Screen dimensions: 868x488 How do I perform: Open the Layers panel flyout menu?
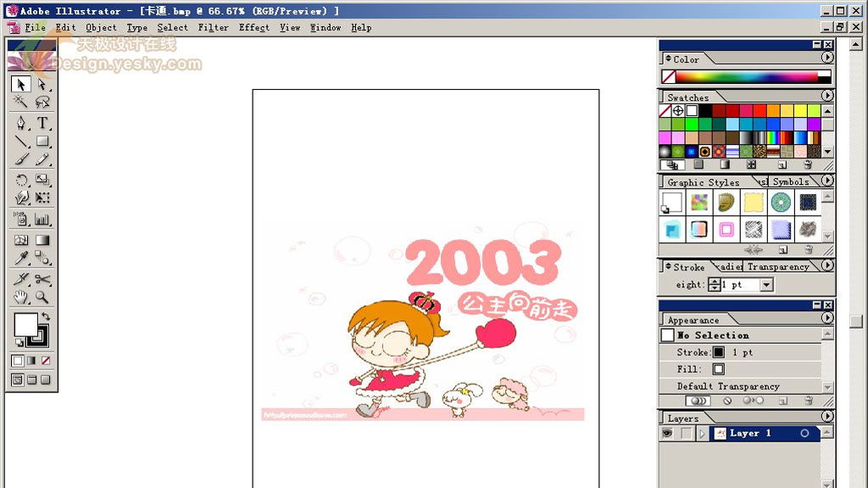coord(827,416)
